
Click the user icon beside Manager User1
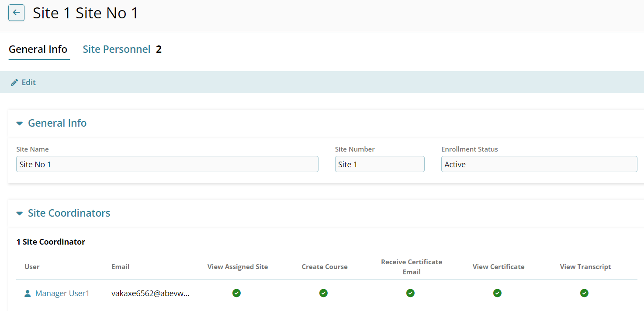click(28, 294)
